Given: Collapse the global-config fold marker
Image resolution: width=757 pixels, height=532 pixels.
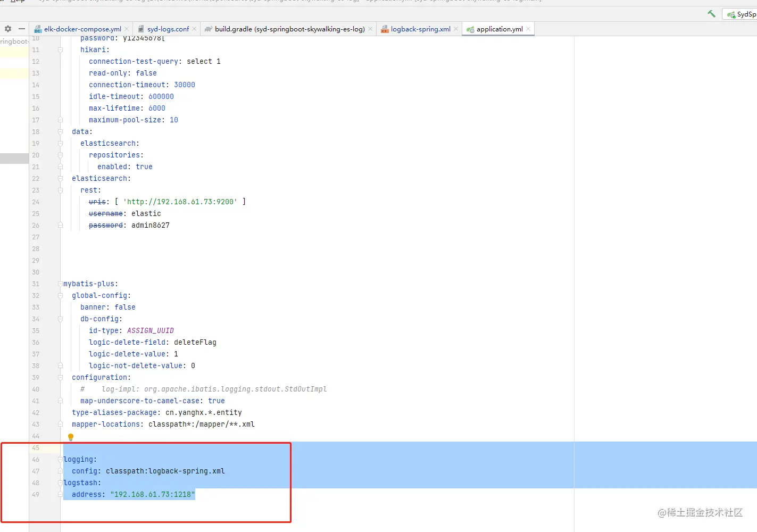Looking at the screenshot, I should click(x=60, y=296).
